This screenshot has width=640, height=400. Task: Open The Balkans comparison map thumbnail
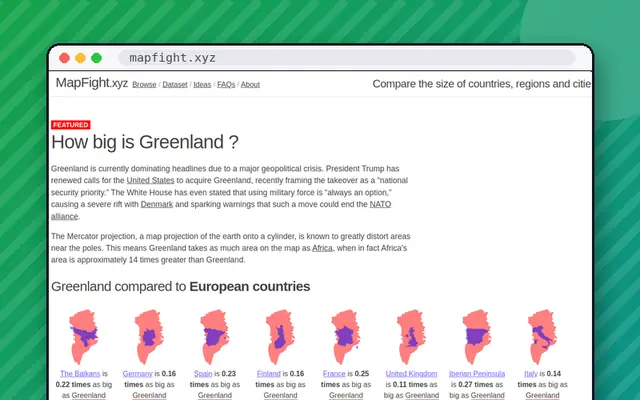(x=84, y=337)
